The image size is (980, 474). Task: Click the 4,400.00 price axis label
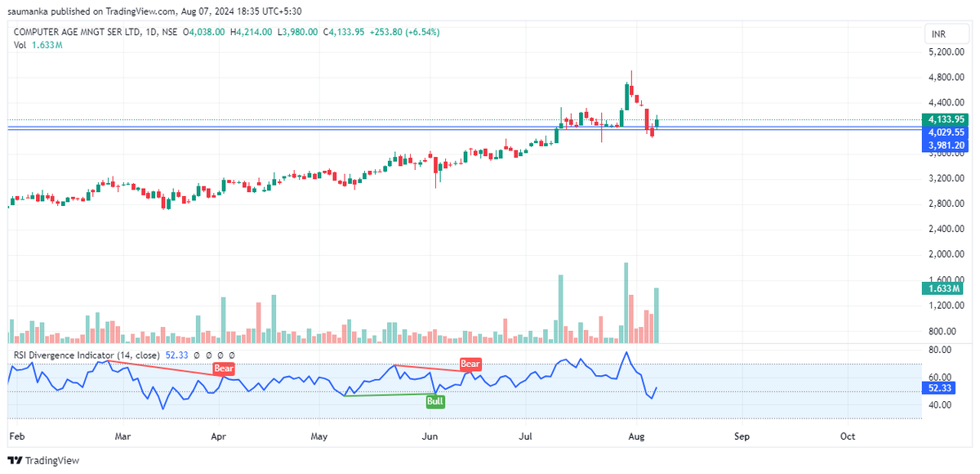[947, 103]
